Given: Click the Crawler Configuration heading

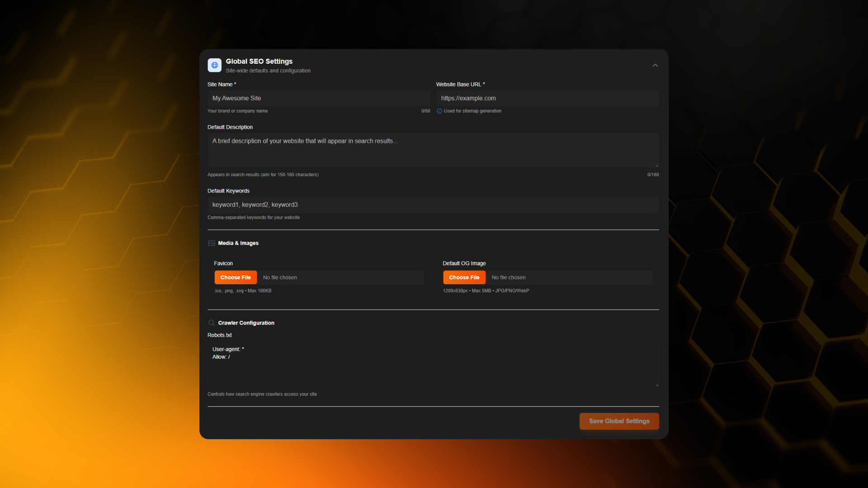Looking at the screenshot, I should click(x=246, y=323).
